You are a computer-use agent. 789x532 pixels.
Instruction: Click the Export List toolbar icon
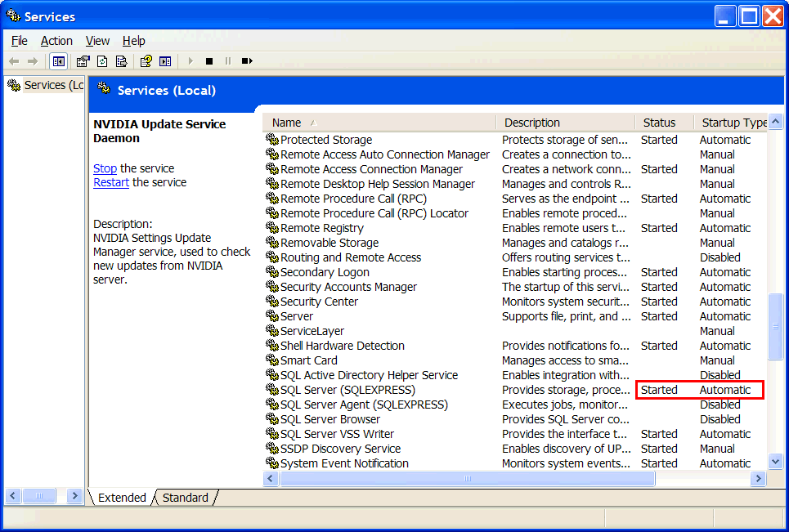[122, 61]
